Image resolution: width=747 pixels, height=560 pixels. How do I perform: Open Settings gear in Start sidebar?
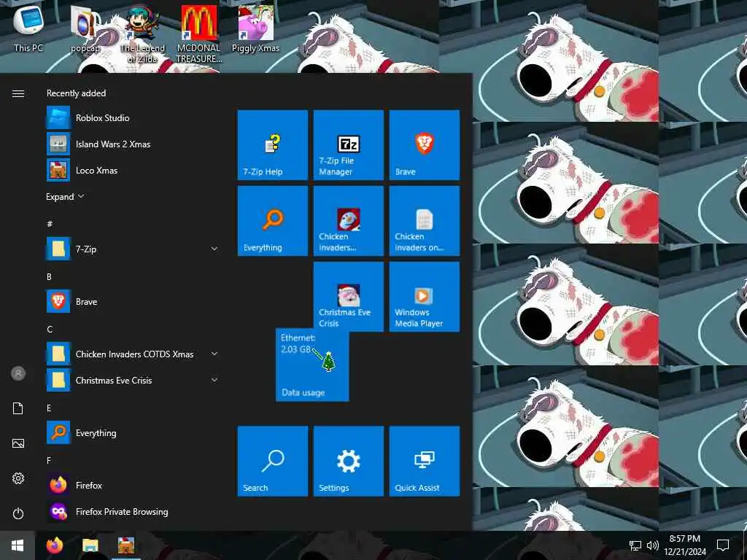tap(18, 478)
